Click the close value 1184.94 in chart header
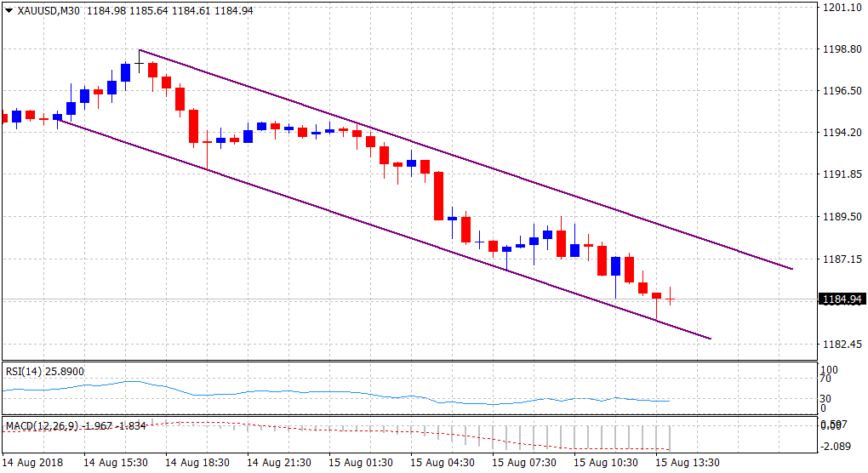 [233, 10]
